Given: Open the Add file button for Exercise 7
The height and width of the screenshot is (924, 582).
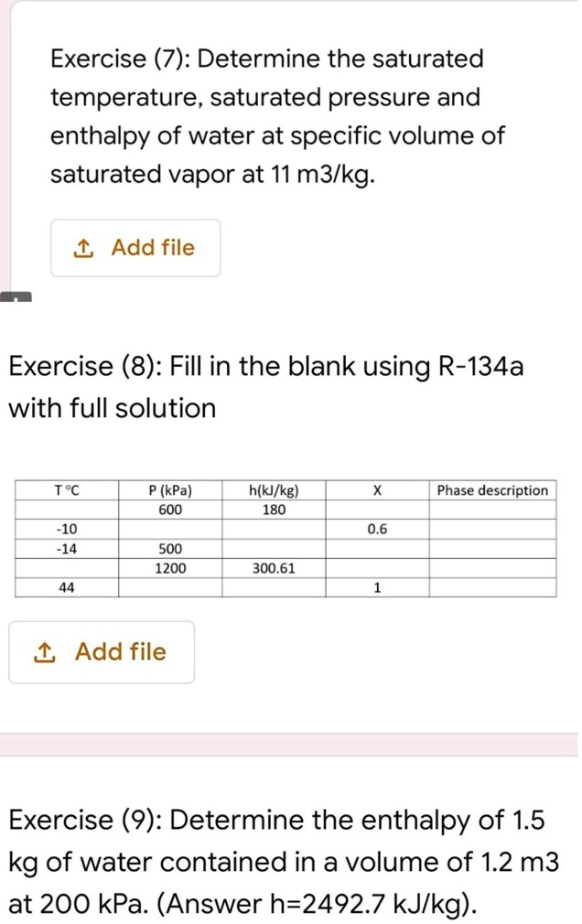Looking at the screenshot, I should click(135, 247).
